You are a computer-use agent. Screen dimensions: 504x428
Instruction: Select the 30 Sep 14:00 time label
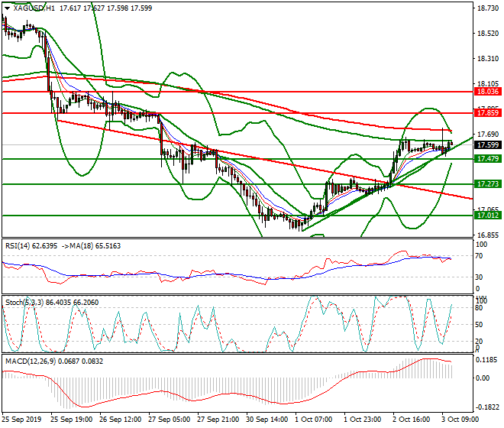[267, 420]
